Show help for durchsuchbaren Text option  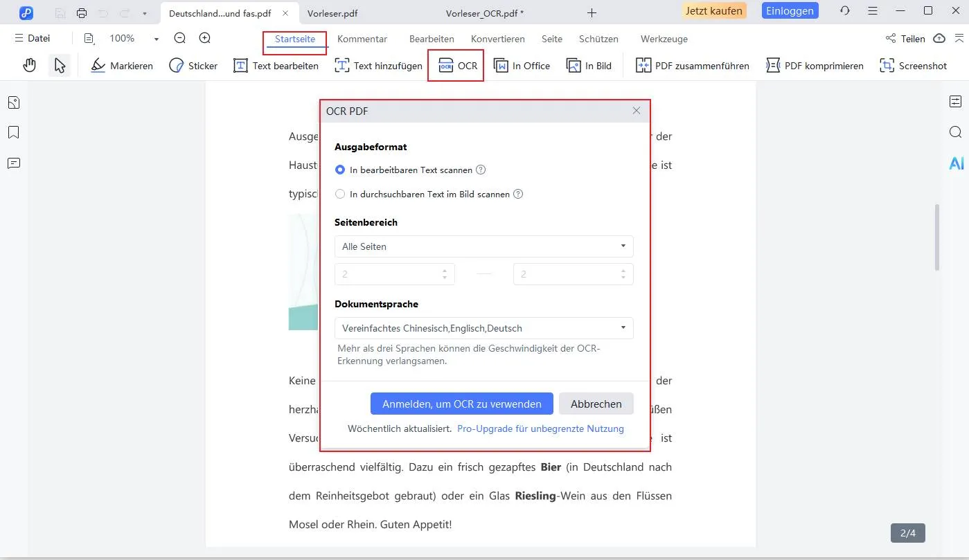coord(518,194)
